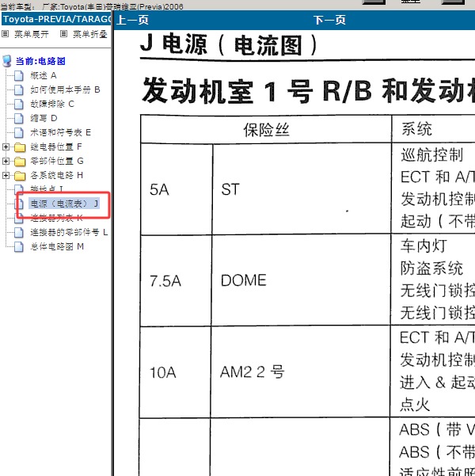
Task: Click the 菜单展开 list icon
Action: pos(6,34)
